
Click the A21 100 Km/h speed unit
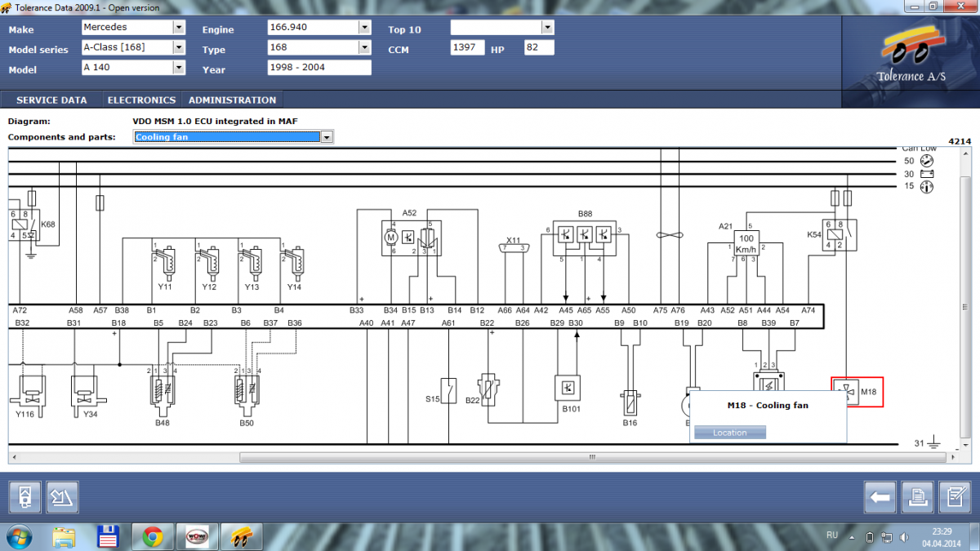click(745, 243)
